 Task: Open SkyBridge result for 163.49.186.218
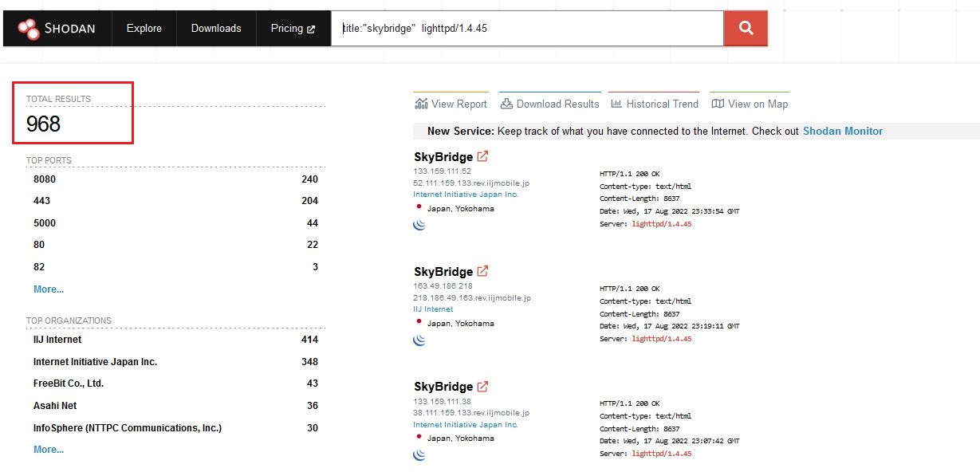(443, 272)
